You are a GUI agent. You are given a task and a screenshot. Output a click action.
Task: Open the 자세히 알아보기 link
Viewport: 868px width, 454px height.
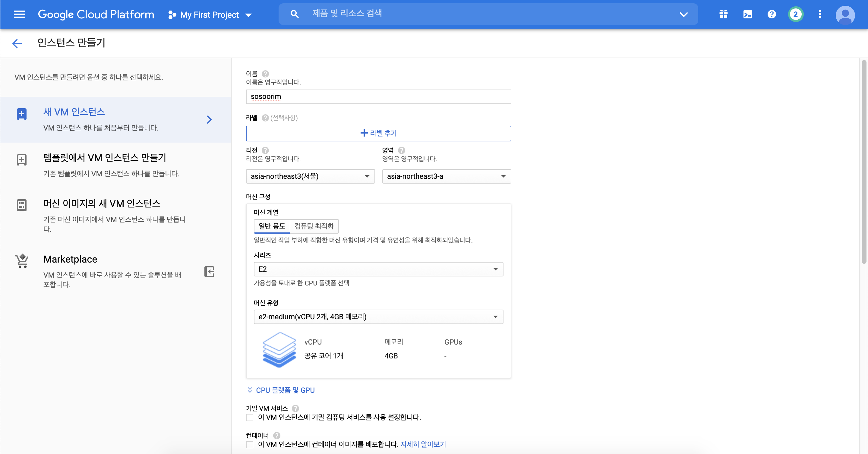click(x=423, y=444)
